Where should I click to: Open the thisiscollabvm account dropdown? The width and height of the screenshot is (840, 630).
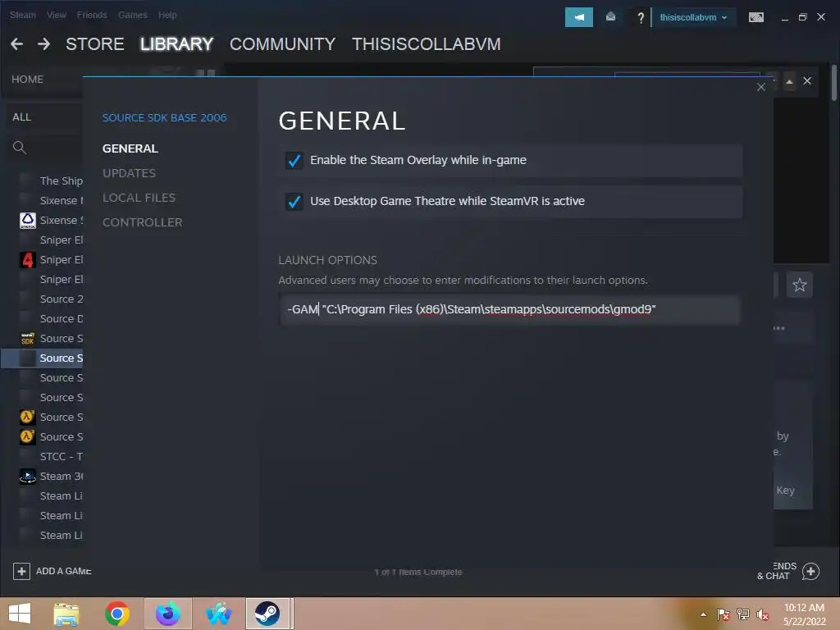click(693, 17)
